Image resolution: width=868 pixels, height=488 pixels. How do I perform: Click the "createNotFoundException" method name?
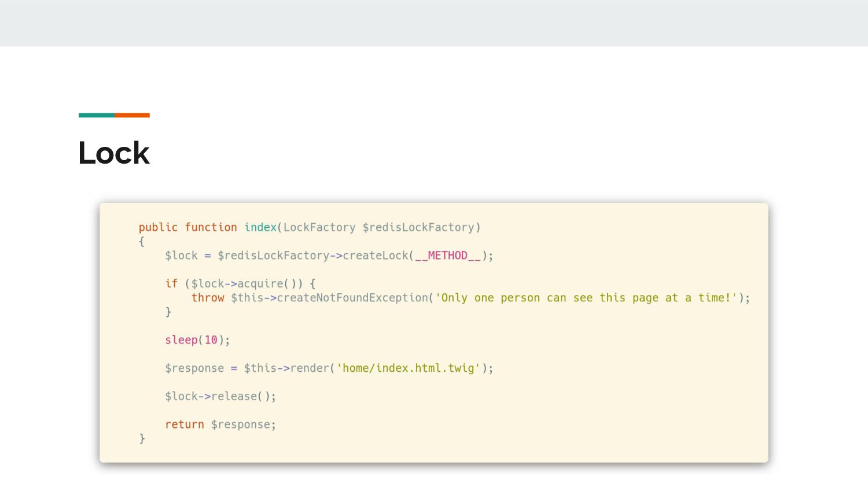(352, 298)
